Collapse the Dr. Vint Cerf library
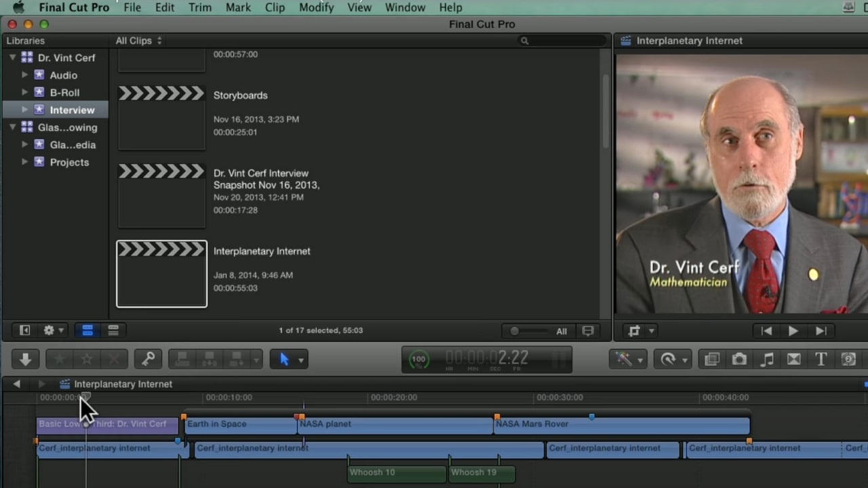The width and height of the screenshot is (868, 488). pos(12,58)
